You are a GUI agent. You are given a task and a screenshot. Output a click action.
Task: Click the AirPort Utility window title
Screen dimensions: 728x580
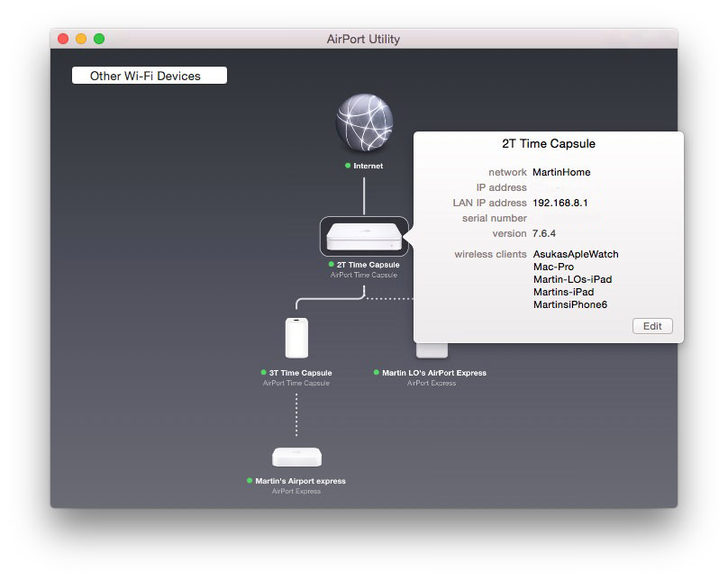point(363,39)
